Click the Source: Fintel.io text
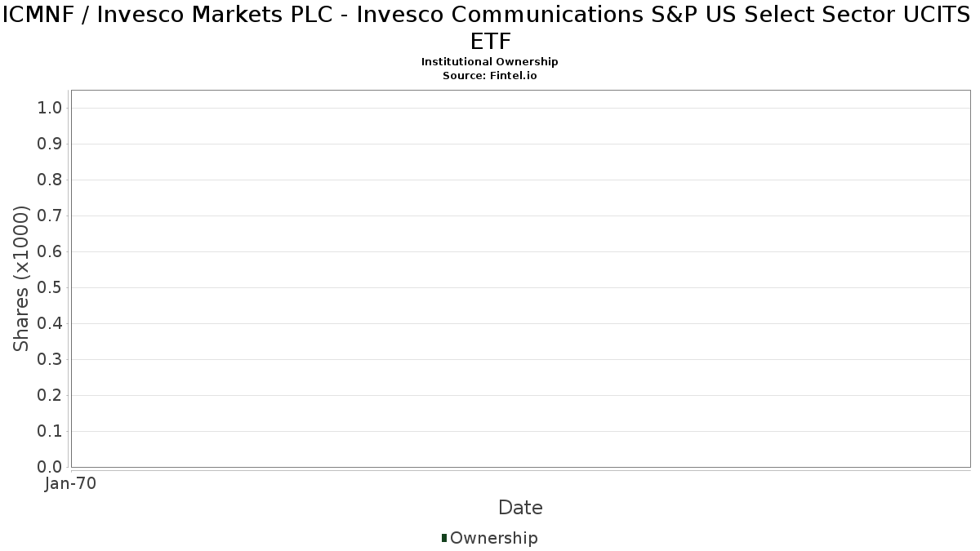This screenshot has width=980, height=551. coord(489,75)
